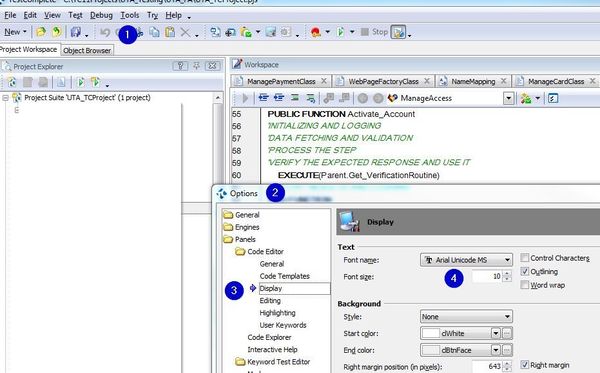Open the File menu

tap(10, 15)
